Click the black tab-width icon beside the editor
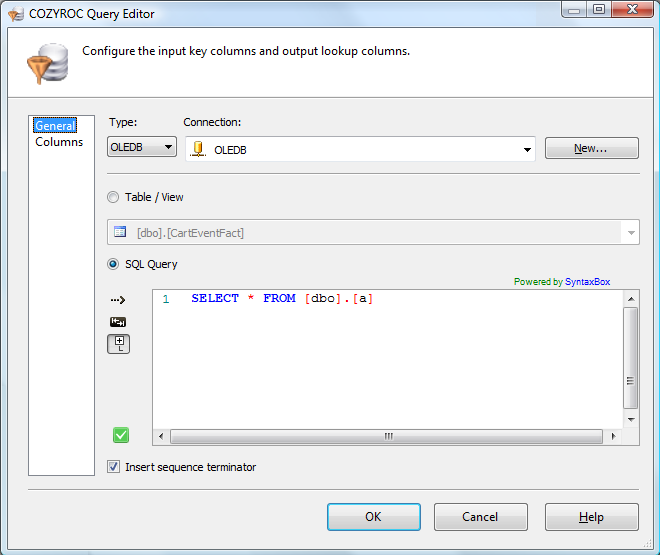This screenshot has height=555, width=660. coord(118,322)
